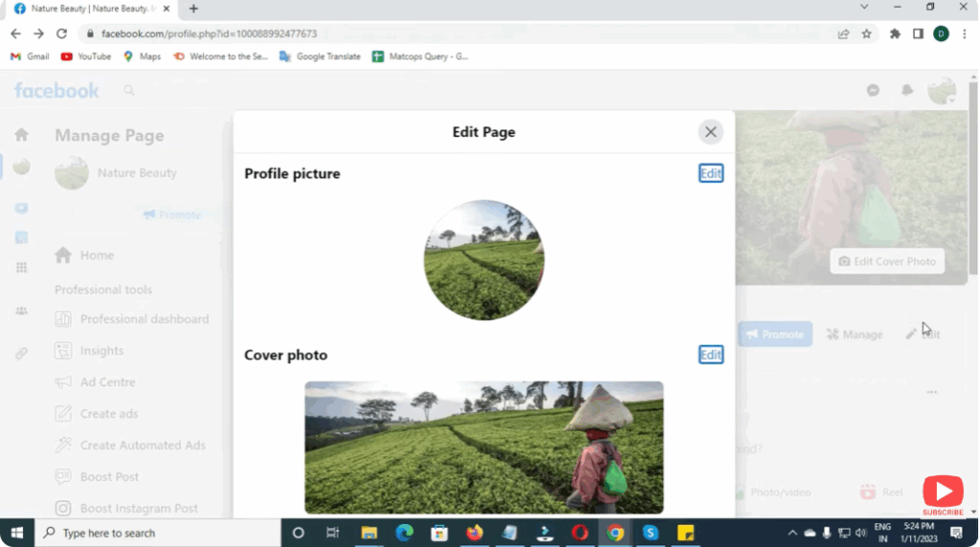The width and height of the screenshot is (980, 547).
Task: Click the Facebook logo
Action: [56, 91]
